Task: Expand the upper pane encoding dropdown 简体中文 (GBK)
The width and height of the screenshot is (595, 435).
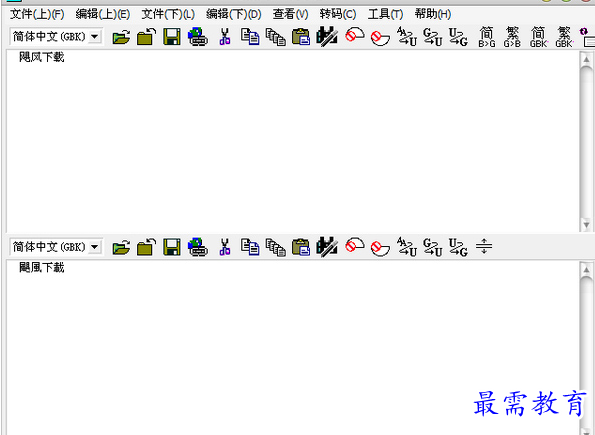Action: (94, 37)
